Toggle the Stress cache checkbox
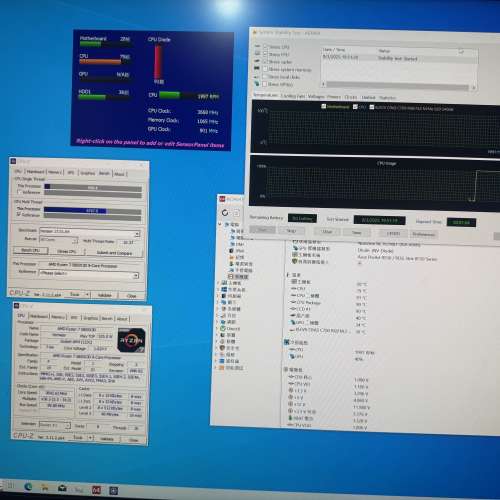The width and height of the screenshot is (500, 500). click(x=266, y=62)
